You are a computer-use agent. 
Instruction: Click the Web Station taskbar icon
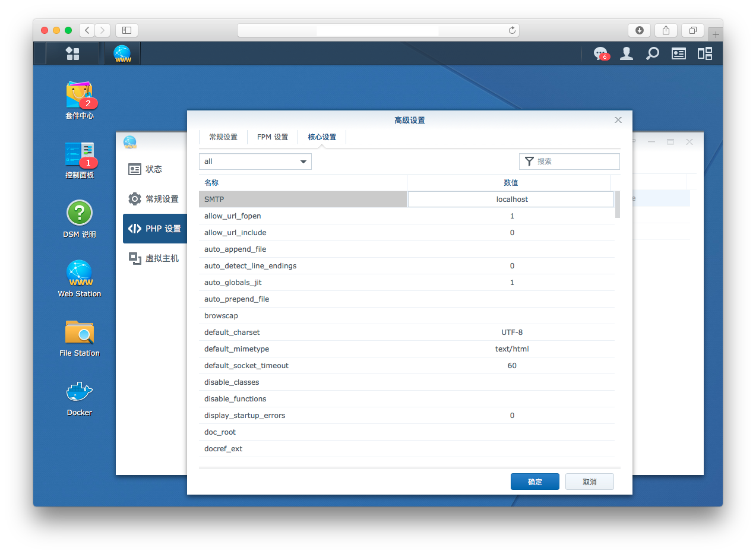(123, 53)
